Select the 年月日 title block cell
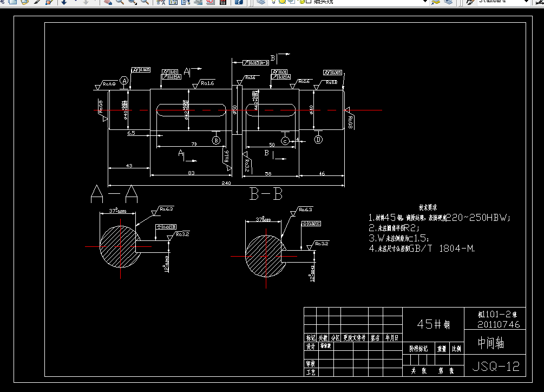The width and height of the screenshot is (544, 392). pos(392,338)
